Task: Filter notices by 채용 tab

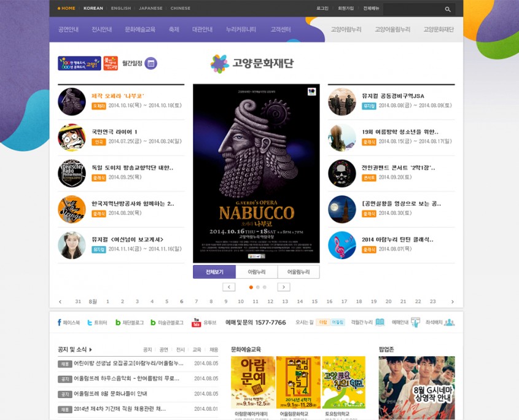Action: [214, 349]
